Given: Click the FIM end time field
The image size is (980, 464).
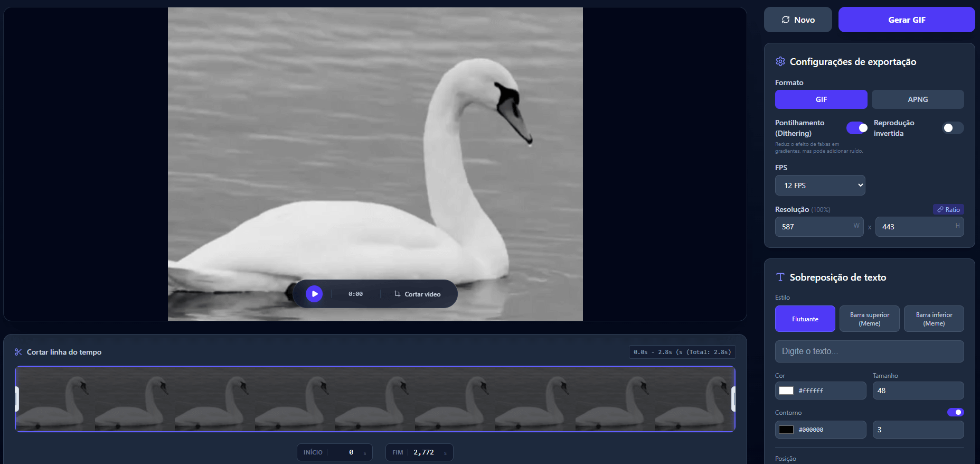Looking at the screenshot, I should click(x=419, y=452).
